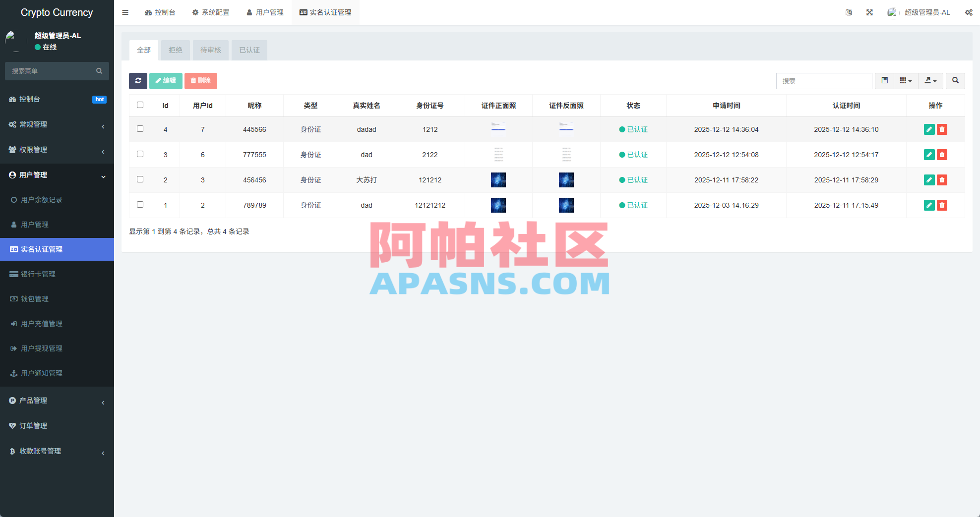The height and width of the screenshot is (517, 980).
Task: Click the 编辑 edit button in toolbar
Action: click(x=166, y=81)
